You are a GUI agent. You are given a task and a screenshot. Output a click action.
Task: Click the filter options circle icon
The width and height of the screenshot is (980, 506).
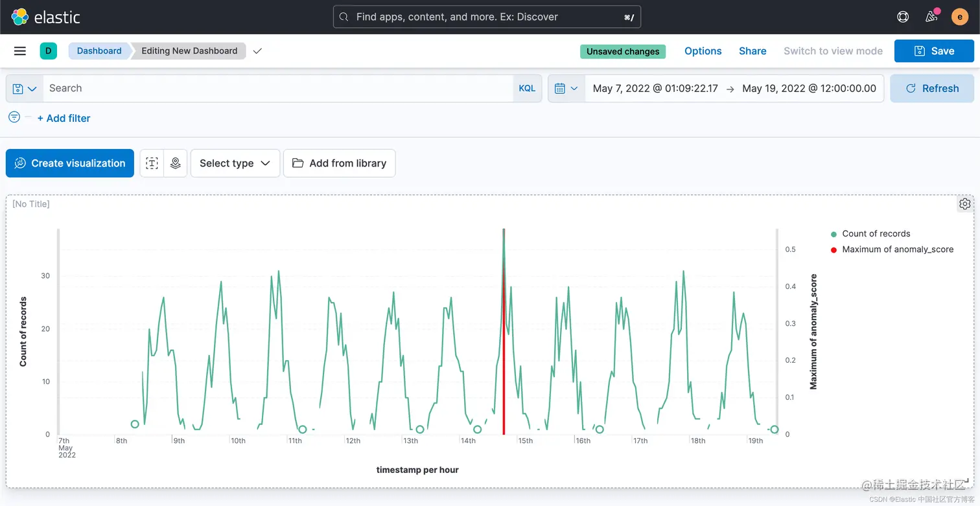coord(14,117)
